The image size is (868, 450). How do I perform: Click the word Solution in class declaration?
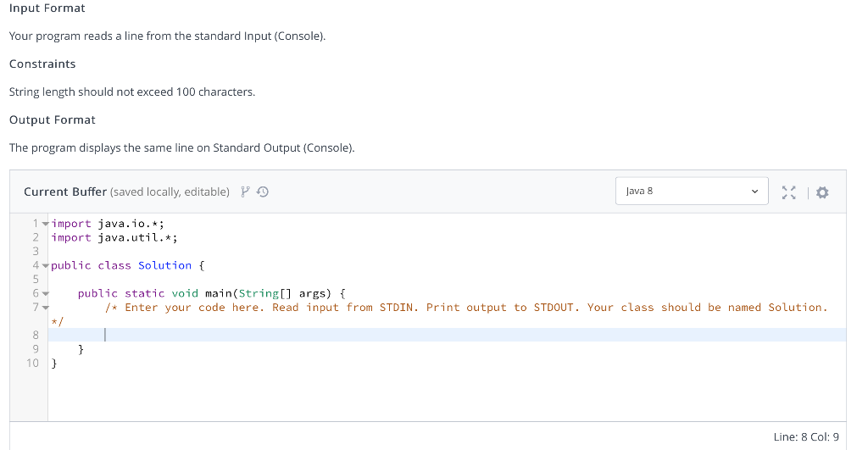165,265
